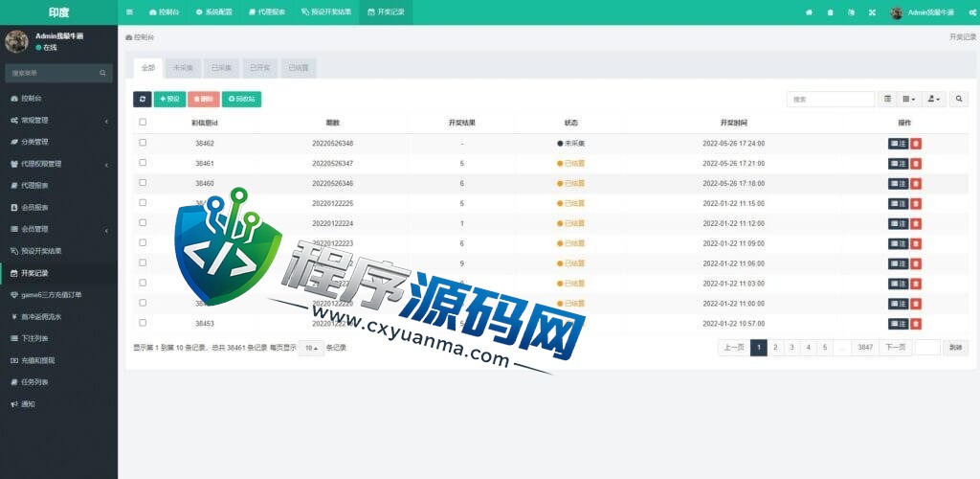Delete row 38462 using its red trash icon

(x=916, y=144)
